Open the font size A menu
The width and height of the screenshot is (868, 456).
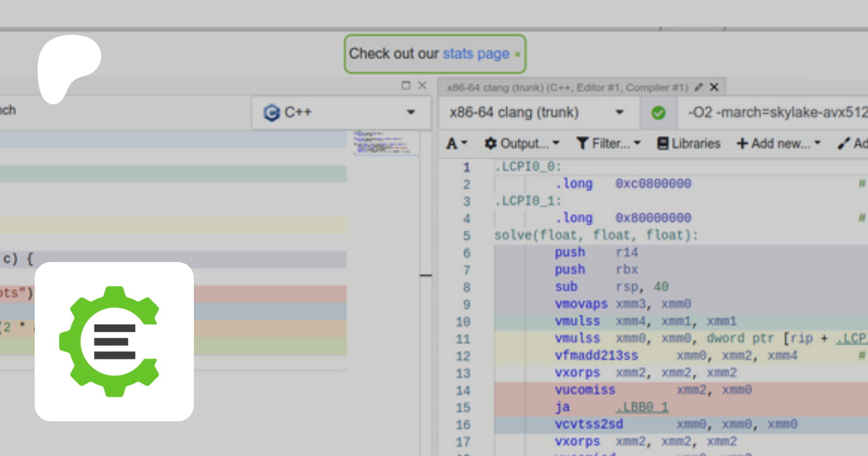(456, 144)
